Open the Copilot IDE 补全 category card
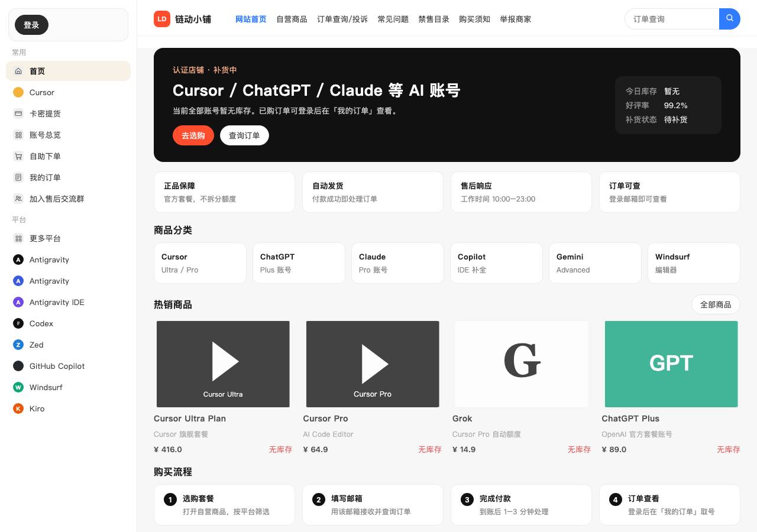The width and height of the screenshot is (757, 532). pyautogui.click(x=496, y=263)
